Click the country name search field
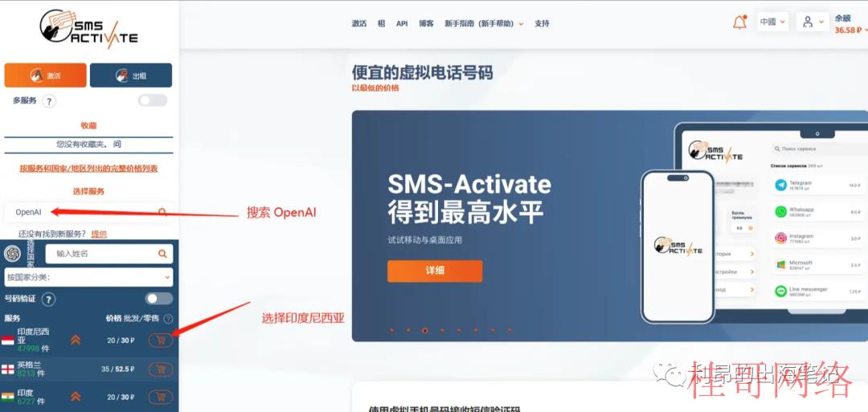 pos(109,254)
